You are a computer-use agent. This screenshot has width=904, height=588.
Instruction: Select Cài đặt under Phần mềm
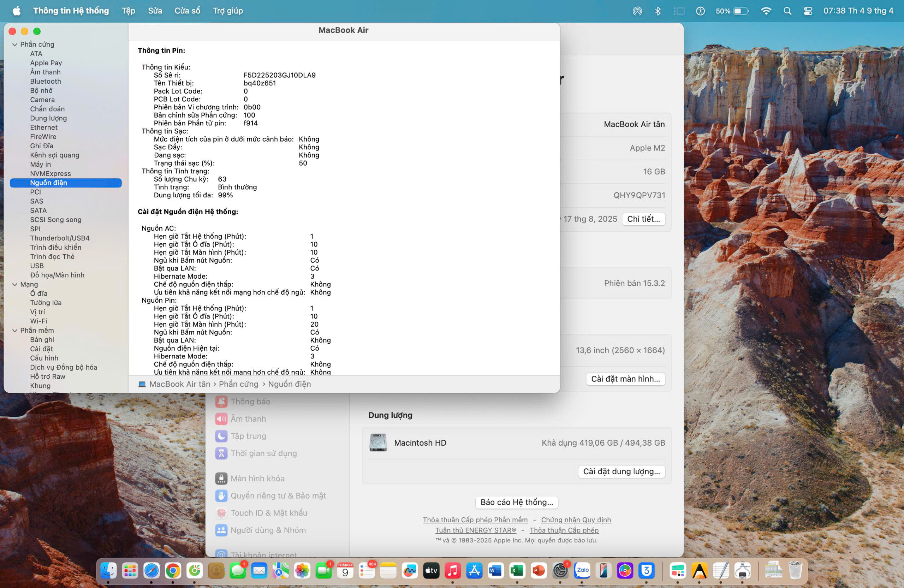(42, 349)
